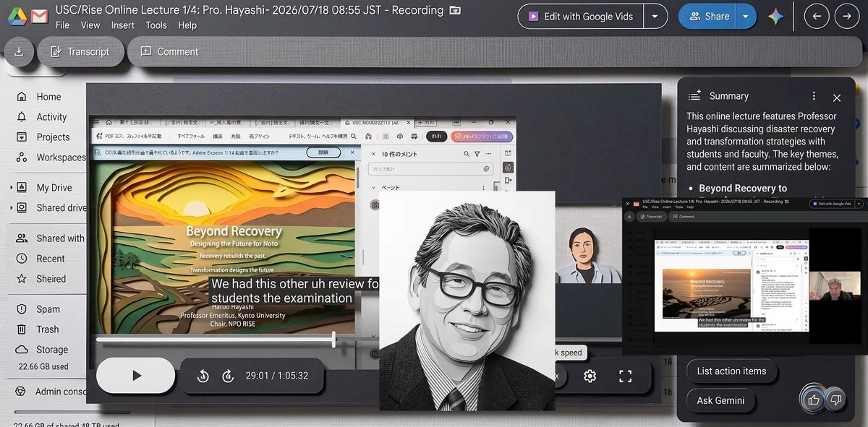Skip forward ten seconds
Screen dimensions: 868x427
coord(228,376)
